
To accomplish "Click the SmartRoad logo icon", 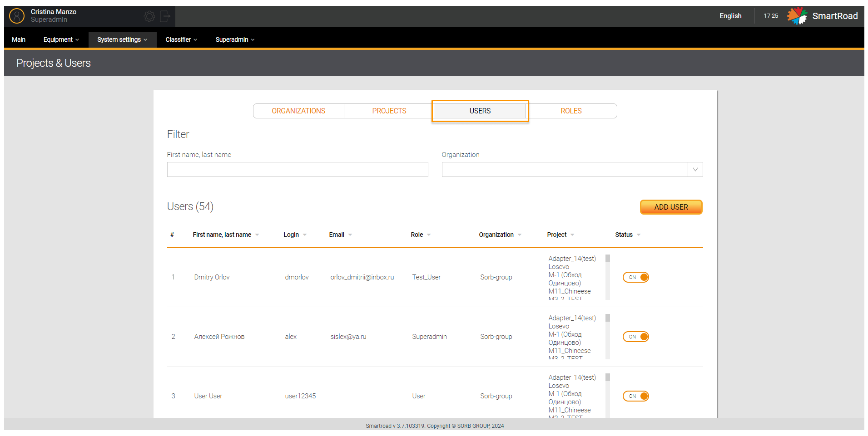I will pos(797,16).
